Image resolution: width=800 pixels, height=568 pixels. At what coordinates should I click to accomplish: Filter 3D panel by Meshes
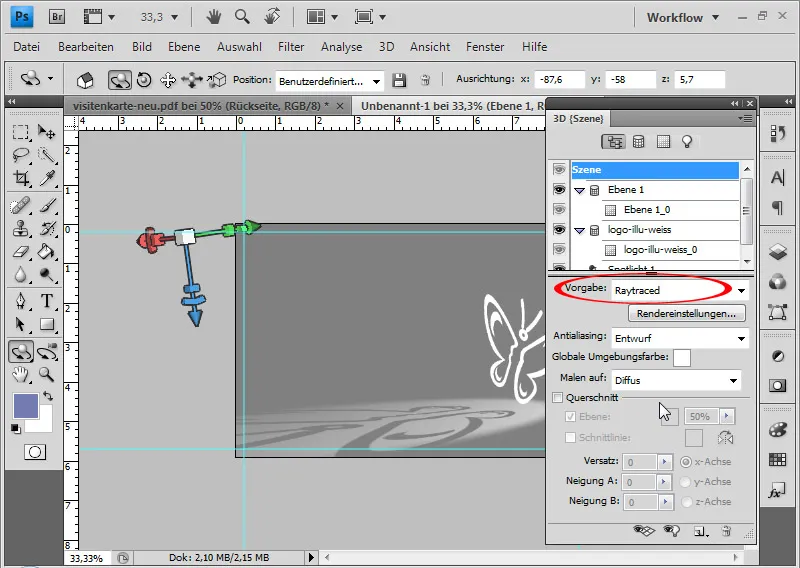(638, 141)
